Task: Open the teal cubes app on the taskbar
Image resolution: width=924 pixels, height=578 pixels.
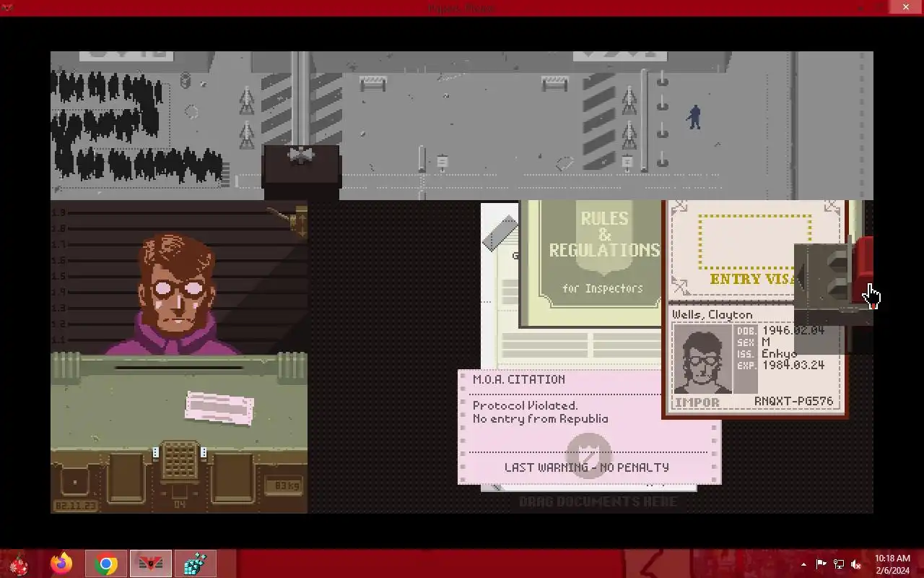Action: 194,564
